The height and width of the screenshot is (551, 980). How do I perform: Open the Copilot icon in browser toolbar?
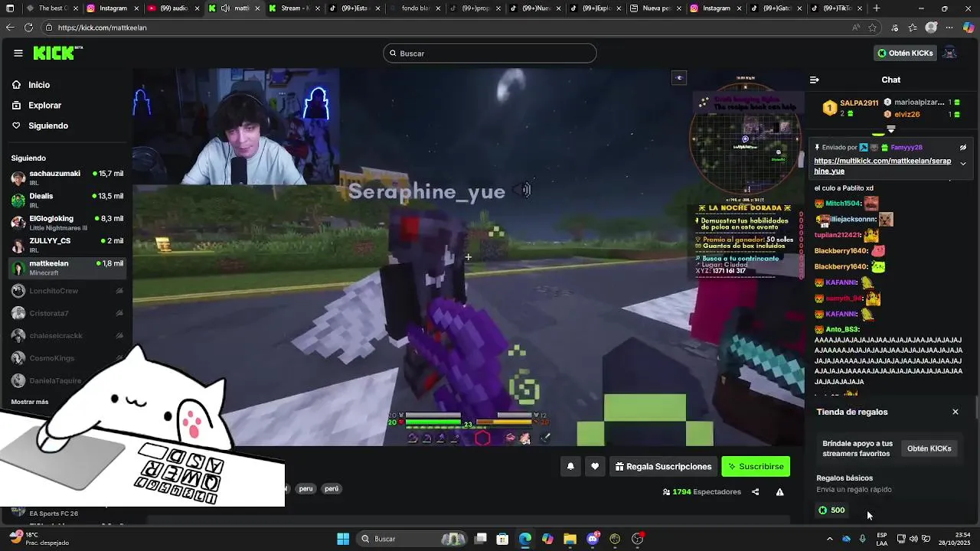point(970,28)
